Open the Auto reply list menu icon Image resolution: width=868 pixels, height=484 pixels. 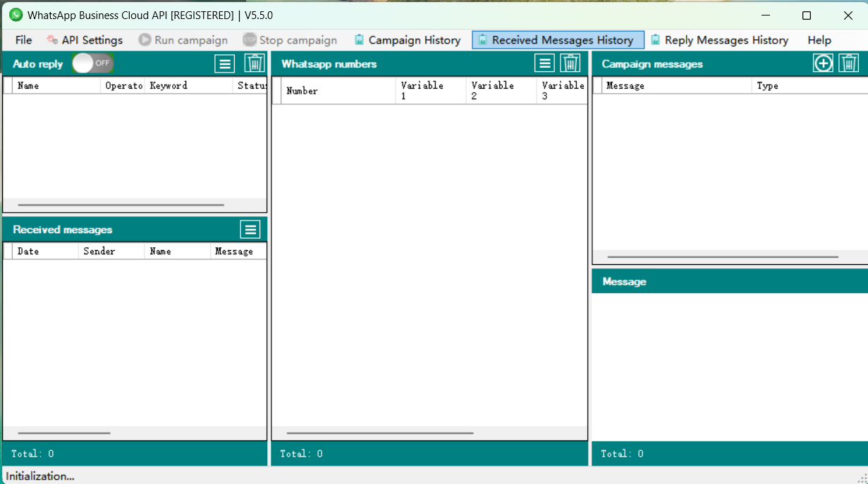coord(224,63)
